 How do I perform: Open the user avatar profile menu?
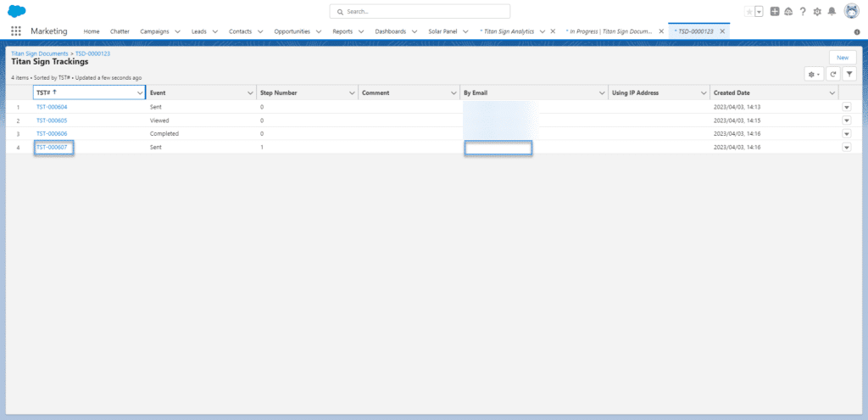coord(851,11)
